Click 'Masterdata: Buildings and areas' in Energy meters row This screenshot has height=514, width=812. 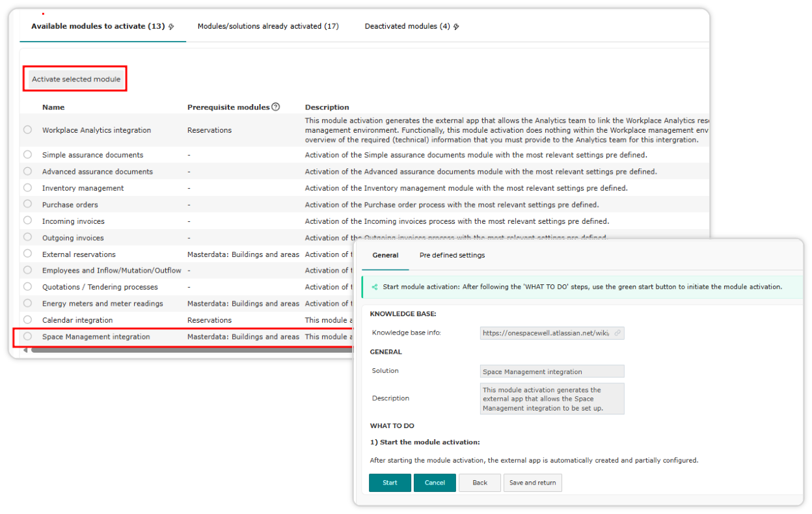(243, 304)
